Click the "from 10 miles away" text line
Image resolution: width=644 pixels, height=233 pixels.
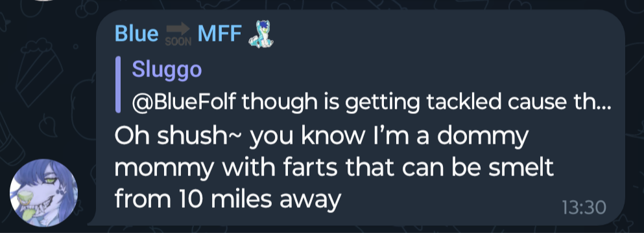pos(228,199)
